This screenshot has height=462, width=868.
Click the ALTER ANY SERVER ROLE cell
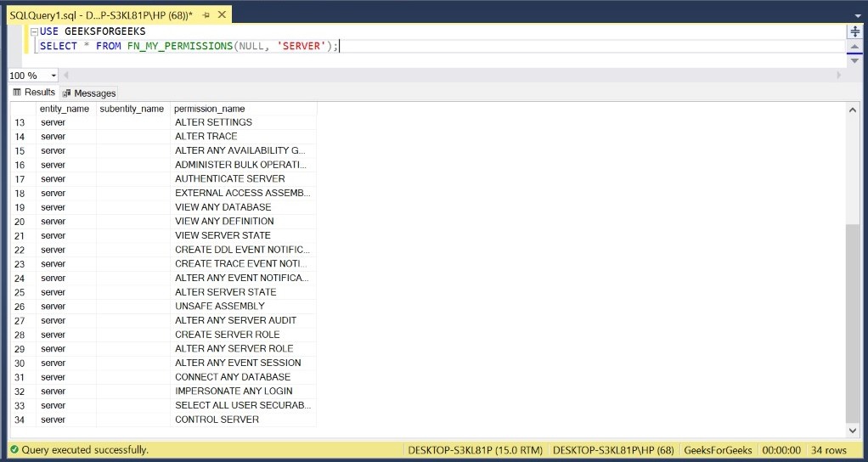pos(244,348)
